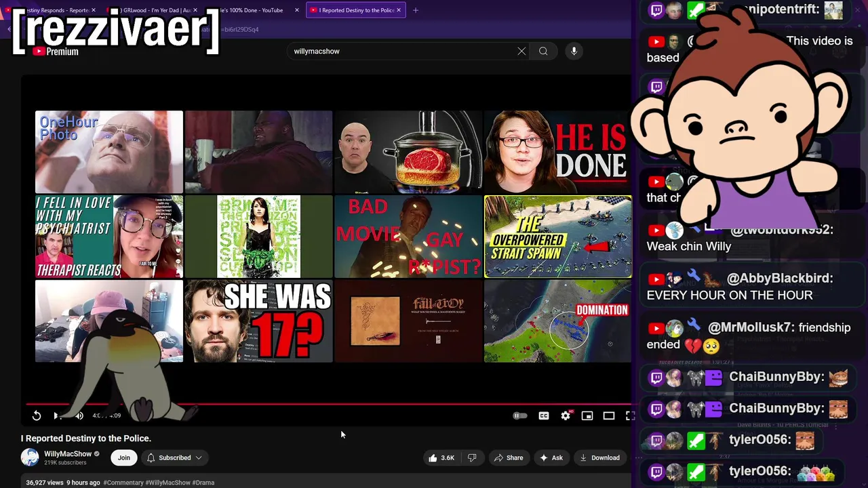Click the "219K subscribers" text
Image resolution: width=868 pixels, height=488 pixels.
pyautogui.click(x=65, y=463)
